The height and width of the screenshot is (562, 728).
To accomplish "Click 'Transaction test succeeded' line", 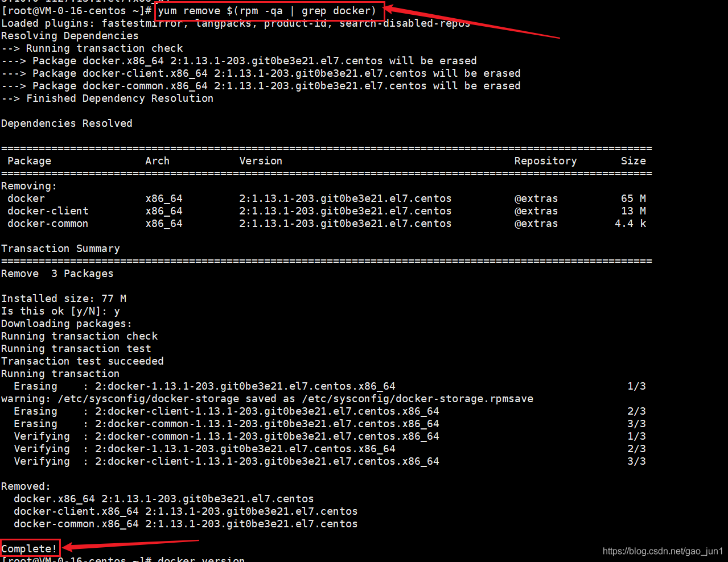I will (x=83, y=361).
